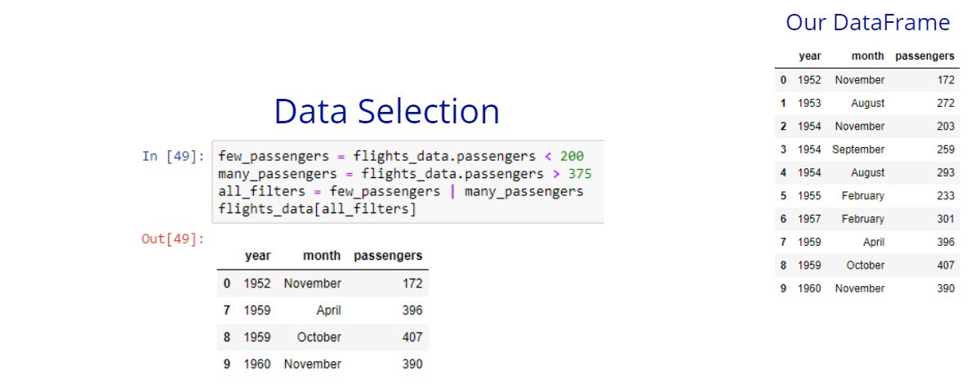Click the "Our DataFrame" title
Image resolution: width=980 pixels, height=388 pixels.
tap(867, 23)
